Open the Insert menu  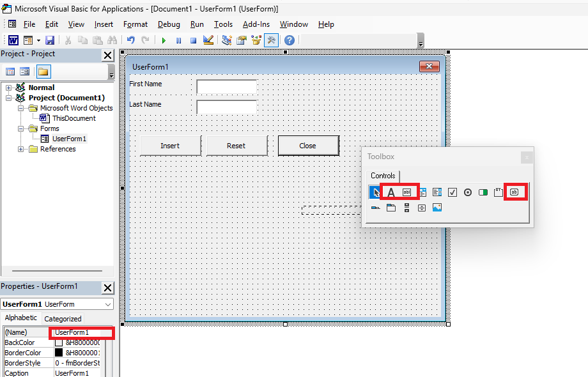tap(104, 24)
